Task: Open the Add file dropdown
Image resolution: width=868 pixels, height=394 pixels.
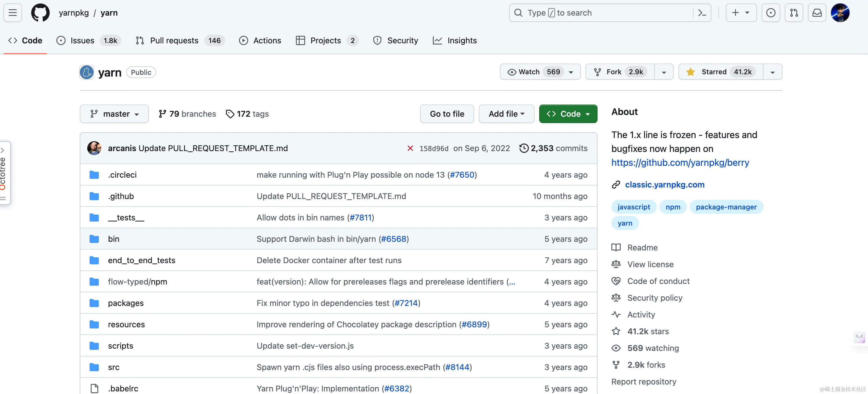Action: pyautogui.click(x=506, y=114)
